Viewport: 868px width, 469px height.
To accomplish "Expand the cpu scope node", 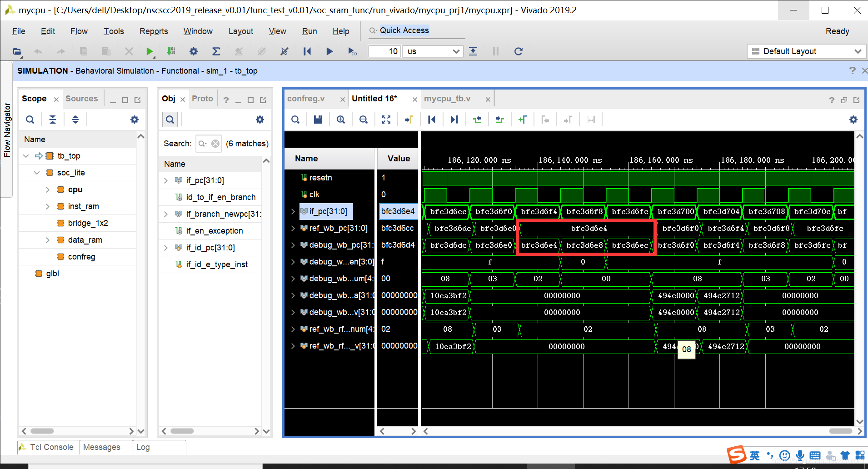I will (x=48, y=190).
